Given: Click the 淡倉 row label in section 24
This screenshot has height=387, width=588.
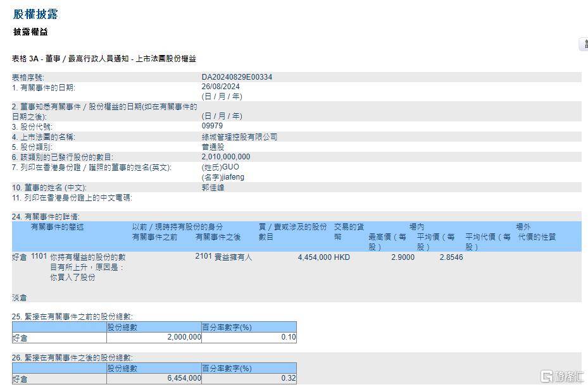Looking at the screenshot, I should point(20,298).
